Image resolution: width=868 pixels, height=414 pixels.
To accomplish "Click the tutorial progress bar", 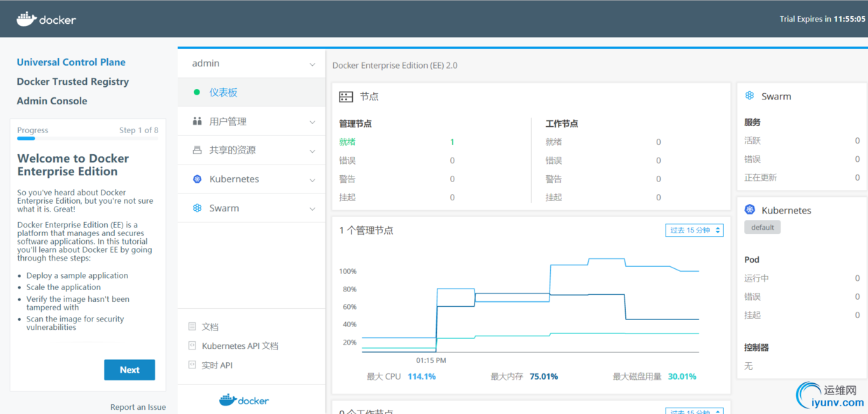I will pyautogui.click(x=87, y=139).
